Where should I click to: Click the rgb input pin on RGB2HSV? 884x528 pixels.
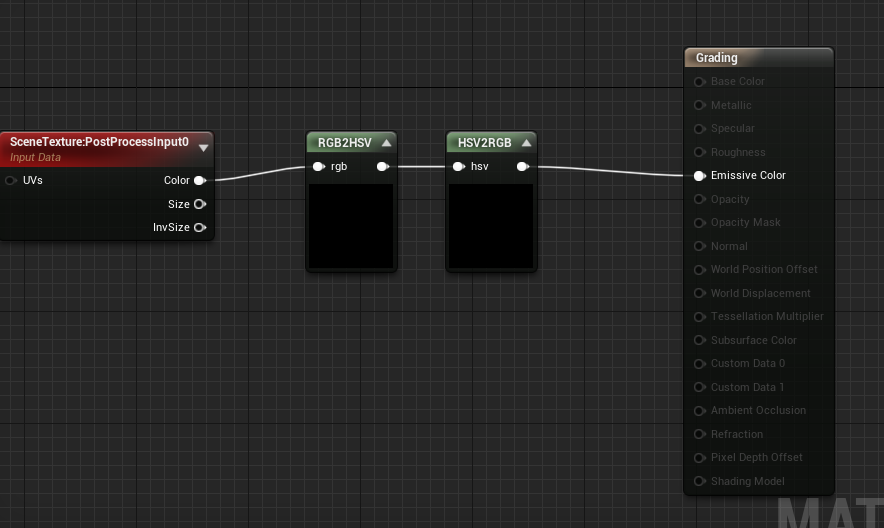(319, 167)
